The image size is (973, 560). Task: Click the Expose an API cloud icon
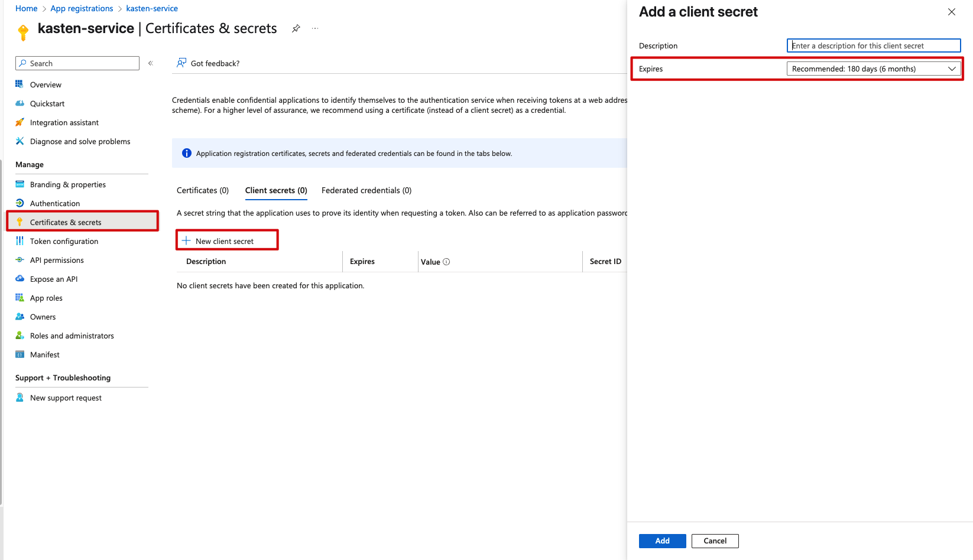click(x=20, y=279)
